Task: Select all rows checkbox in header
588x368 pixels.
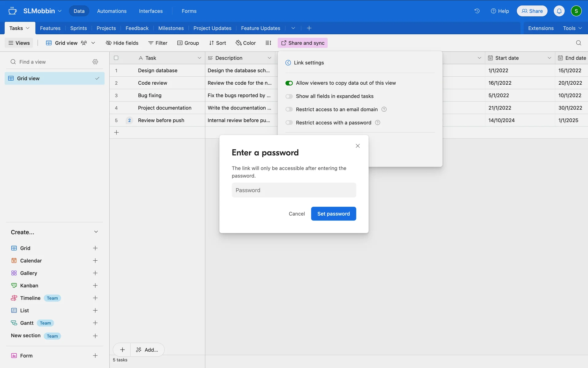Action: click(x=116, y=58)
